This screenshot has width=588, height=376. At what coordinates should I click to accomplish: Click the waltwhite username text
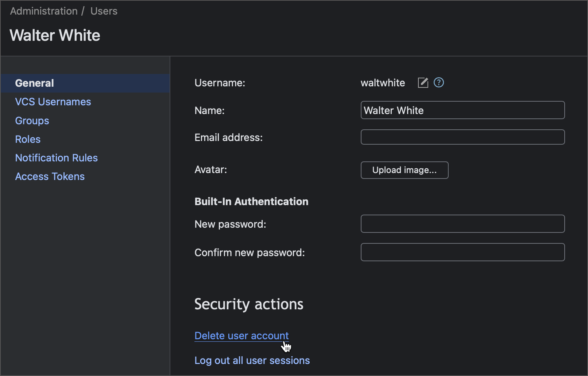[x=382, y=83]
